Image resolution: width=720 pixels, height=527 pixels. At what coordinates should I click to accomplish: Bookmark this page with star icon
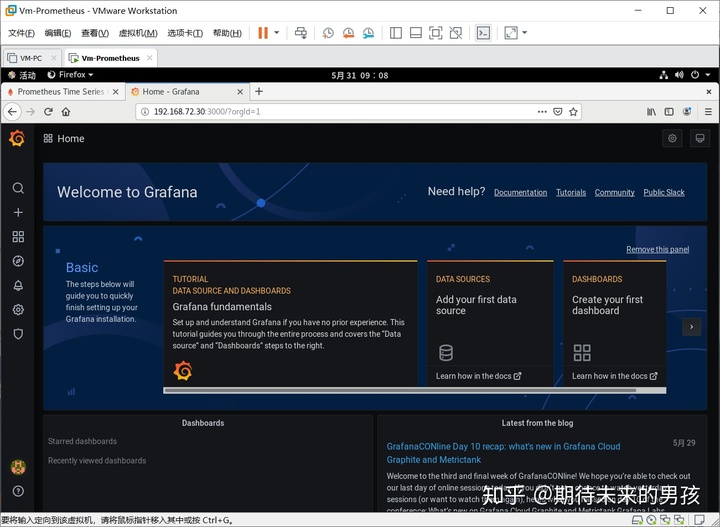point(573,112)
